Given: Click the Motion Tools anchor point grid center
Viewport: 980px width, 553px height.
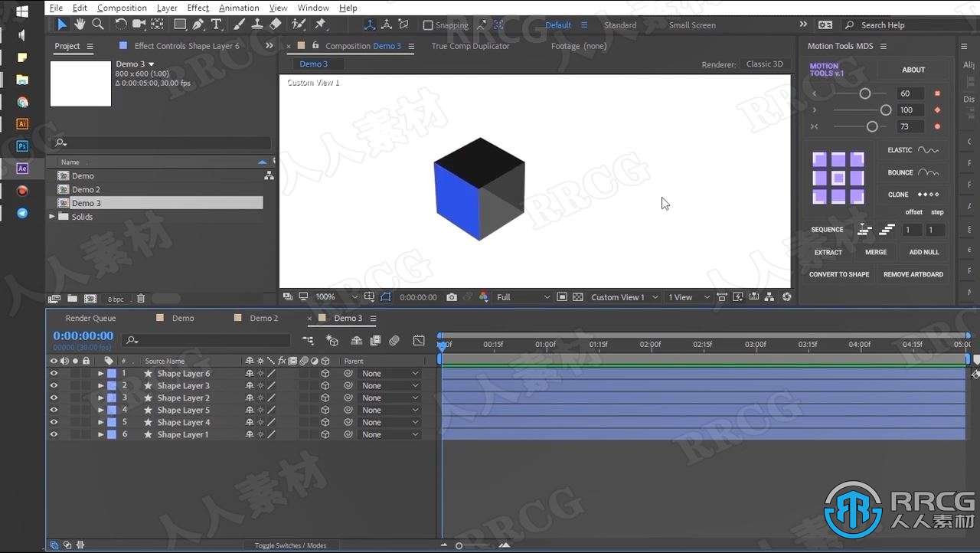Looking at the screenshot, I should point(838,178).
